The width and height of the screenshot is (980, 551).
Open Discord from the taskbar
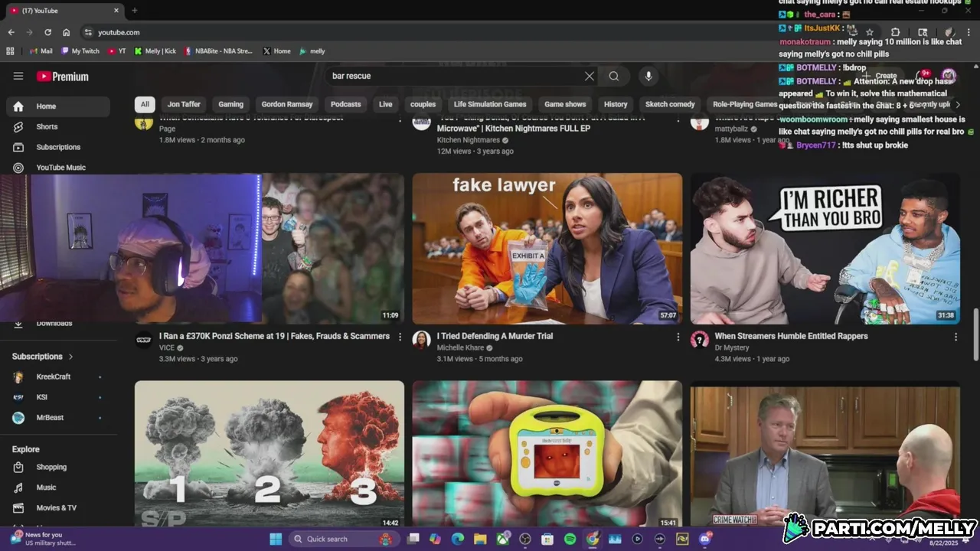pyautogui.click(x=705, y=539)
